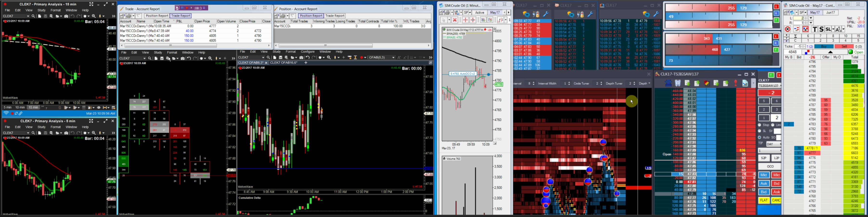Open Configure menu in OFA chart window
Viewport: 868px width, 217px height.
click(308, 52)
